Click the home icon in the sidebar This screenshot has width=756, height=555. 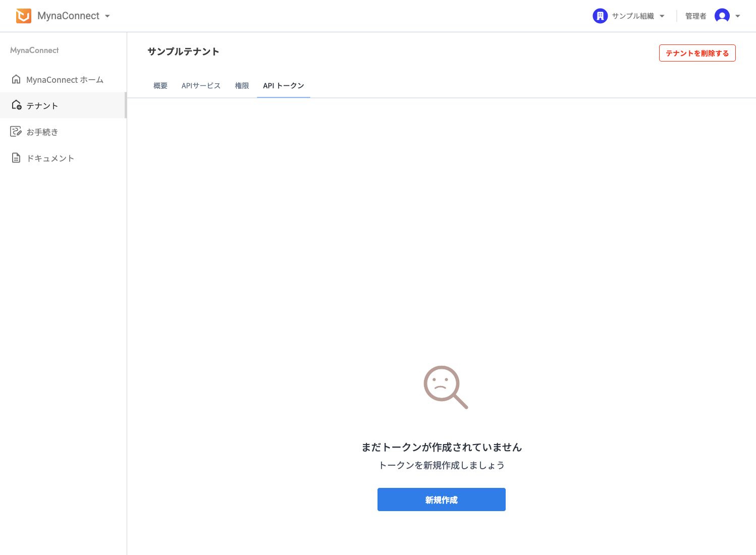coord(16,79)
